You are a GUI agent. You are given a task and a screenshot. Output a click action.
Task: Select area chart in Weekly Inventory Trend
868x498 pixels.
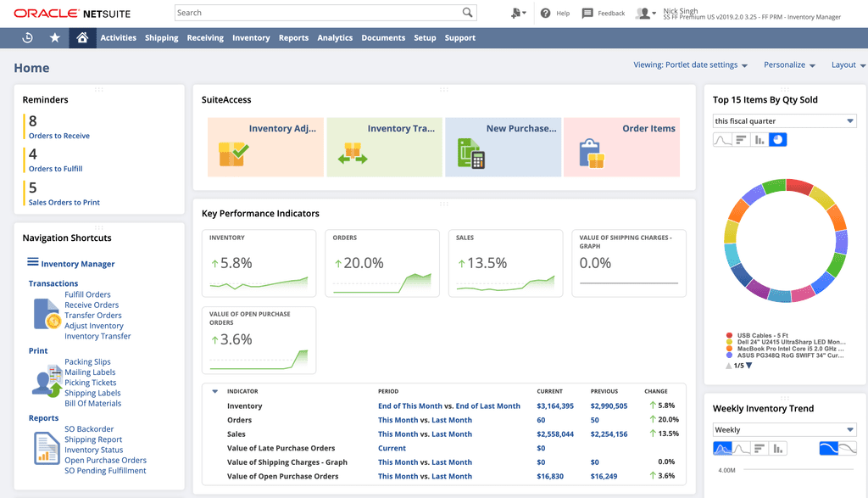pos(722,448)
